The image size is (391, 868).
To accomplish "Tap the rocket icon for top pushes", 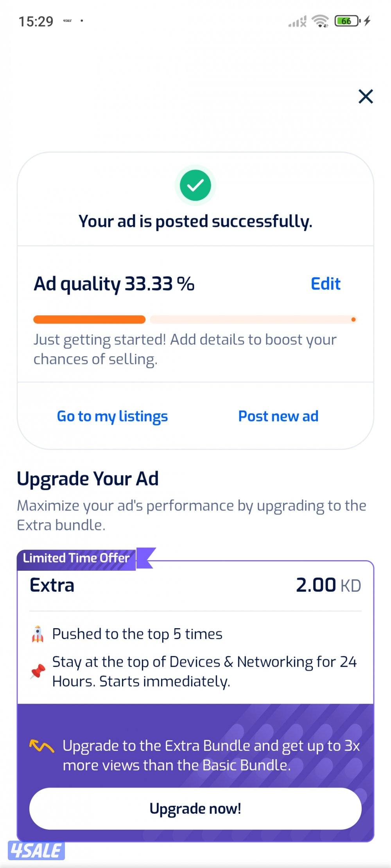I will pyautogui.click(x=38, y=634).
